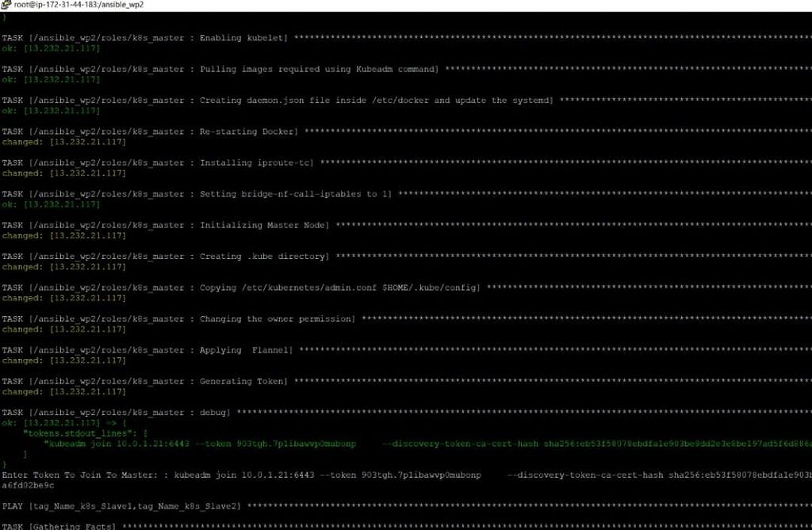The width and height of the screenshot is (812, 530).
Task: Click changed status under Creating .kube directory
Action: [63, 266]
